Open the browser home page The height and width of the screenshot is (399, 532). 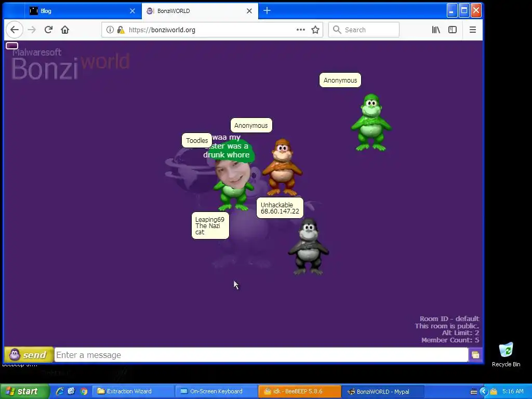click(65, 30)
